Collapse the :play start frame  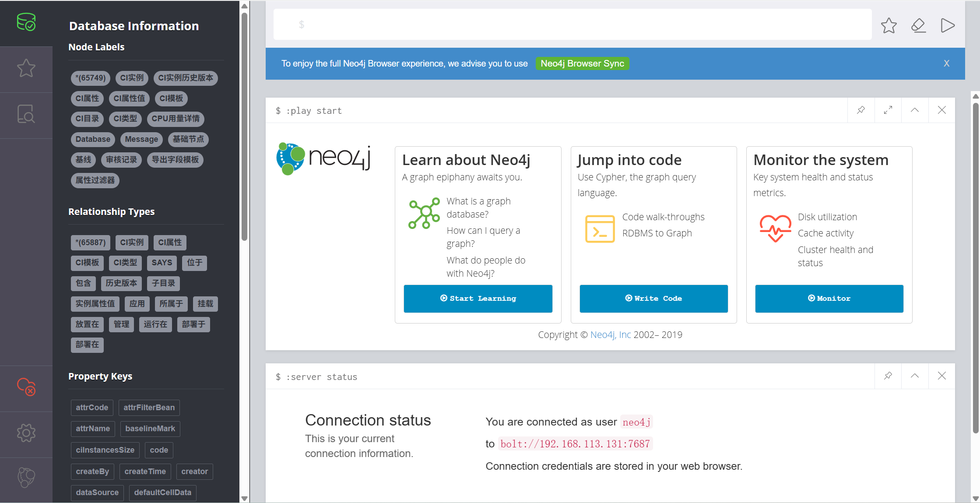click(x=915, y=110)
